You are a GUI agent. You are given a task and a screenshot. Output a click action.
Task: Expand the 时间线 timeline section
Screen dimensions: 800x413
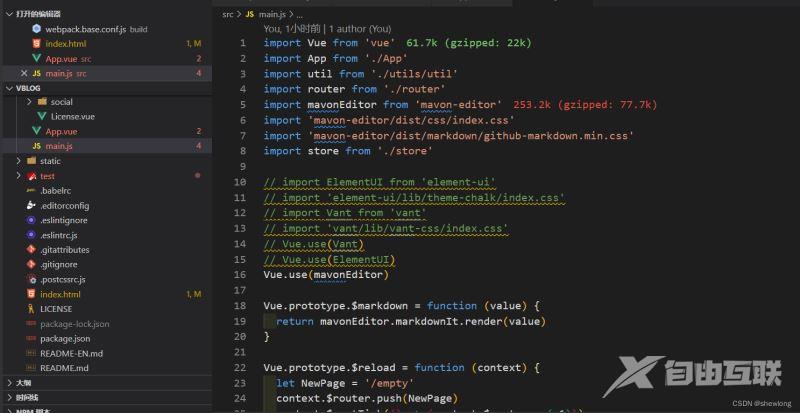click(x=9, y=397)
